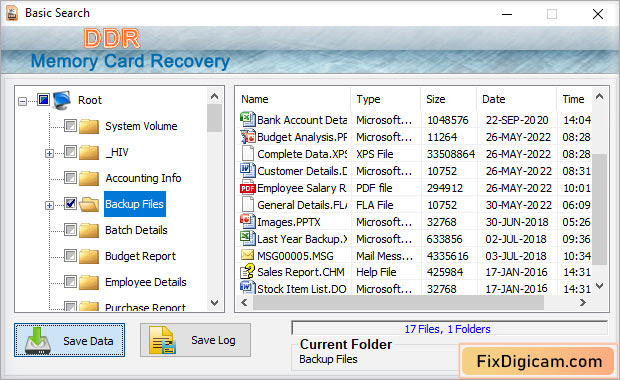Click the Save Data button
This screenshot has height=380, width=620.
[x=70, y=340]
